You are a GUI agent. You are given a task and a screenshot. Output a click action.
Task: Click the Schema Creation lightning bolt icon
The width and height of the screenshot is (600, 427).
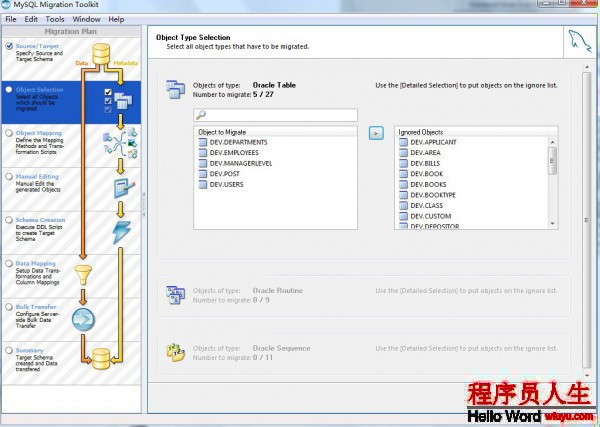tap(122, 232)
